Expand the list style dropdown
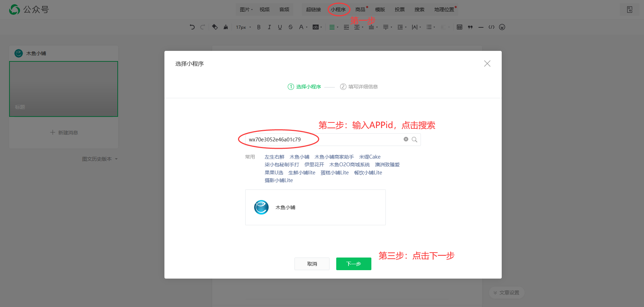Image resolution: width=644 pixels, height=307 pixels. pyautogui.click(x=431, y=27)
